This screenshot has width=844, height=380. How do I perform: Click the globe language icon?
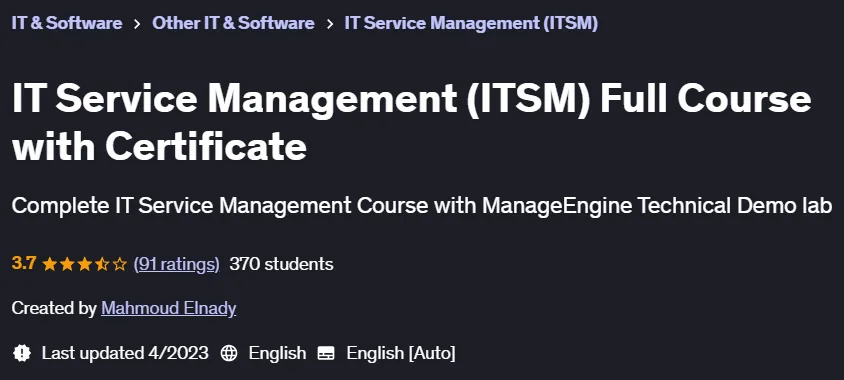point(229,354)
